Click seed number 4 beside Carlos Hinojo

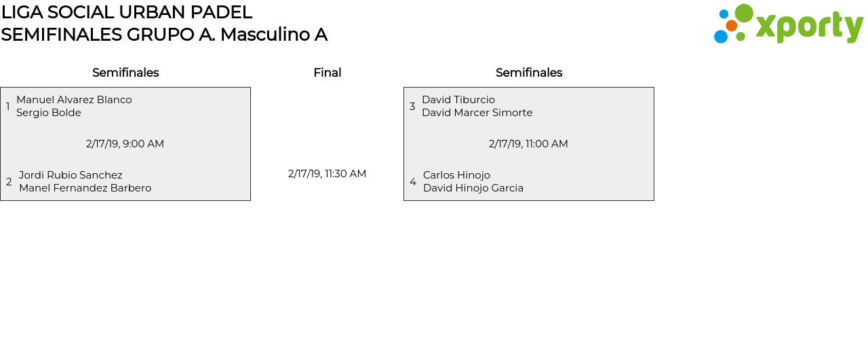pyautogui.click(x=413, y=182)
